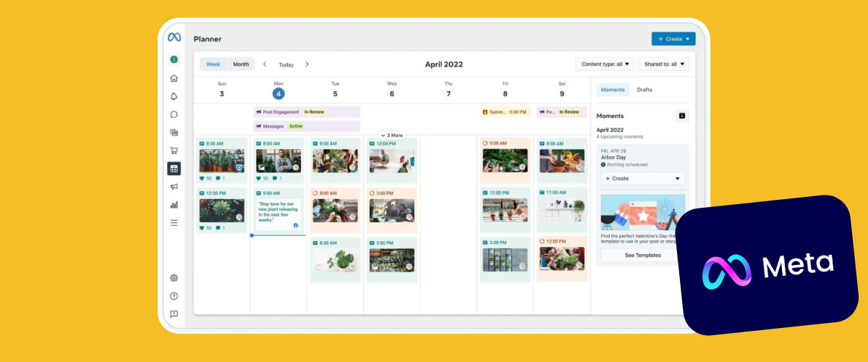Open Wednesday 3:00 PM green scheduled post

click(392, 261)
